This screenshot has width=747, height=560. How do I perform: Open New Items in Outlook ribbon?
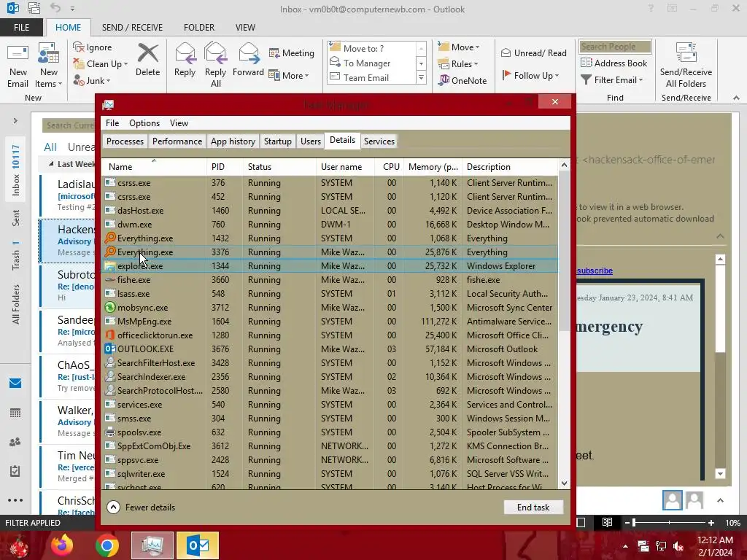coord(49,65)
